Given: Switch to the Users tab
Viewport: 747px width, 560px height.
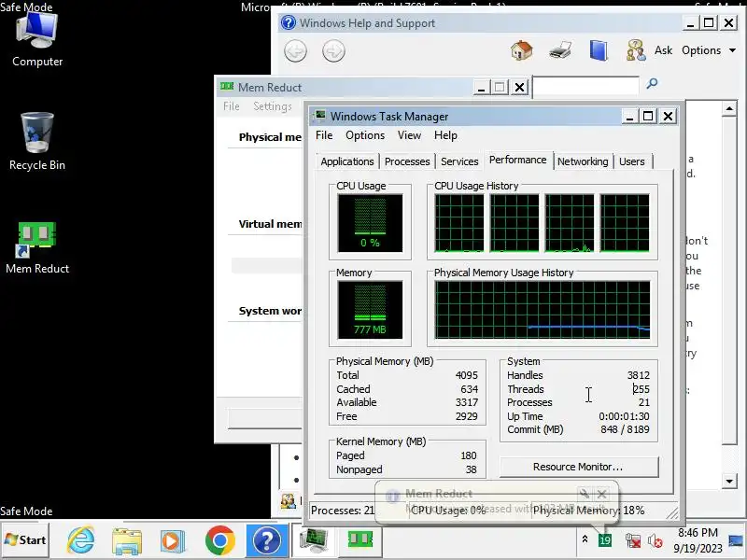Looking at the screenshot, I should point(632,161).
